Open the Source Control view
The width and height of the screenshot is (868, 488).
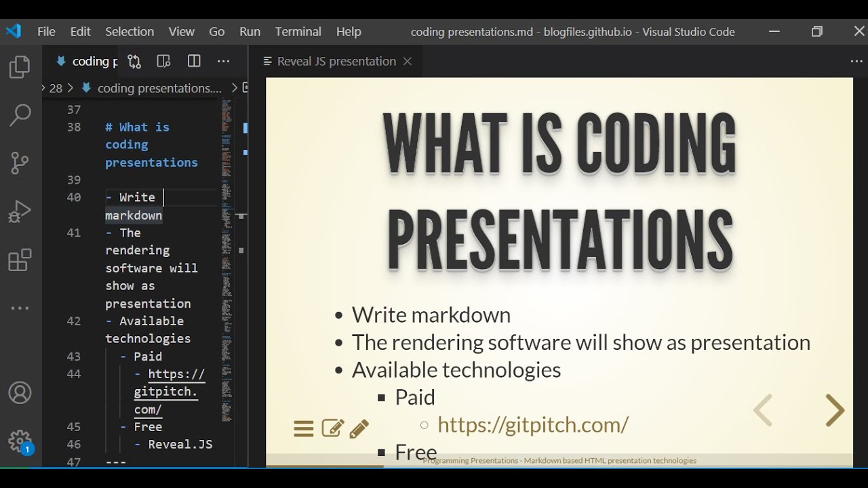coord(20,163)
